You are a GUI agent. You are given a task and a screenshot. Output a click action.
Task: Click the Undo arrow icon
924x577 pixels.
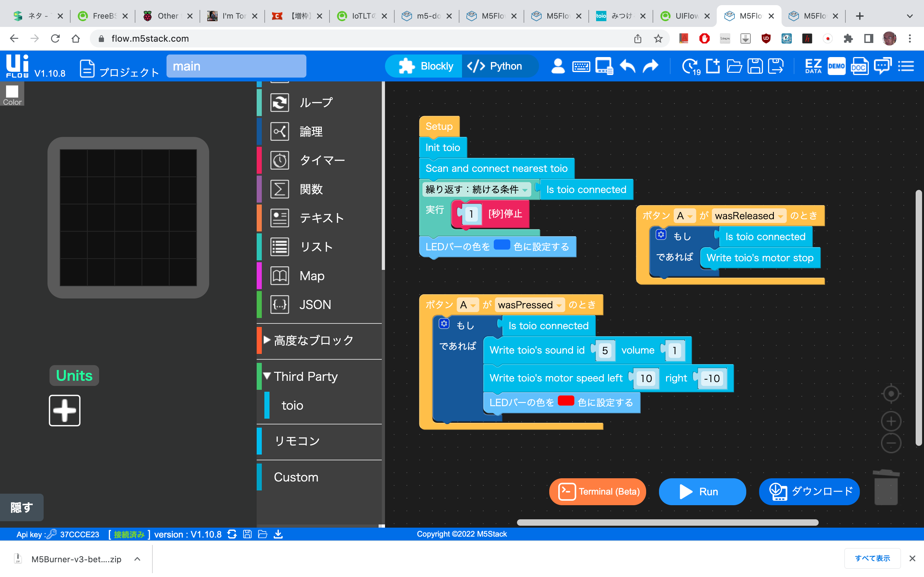[627, 66]
